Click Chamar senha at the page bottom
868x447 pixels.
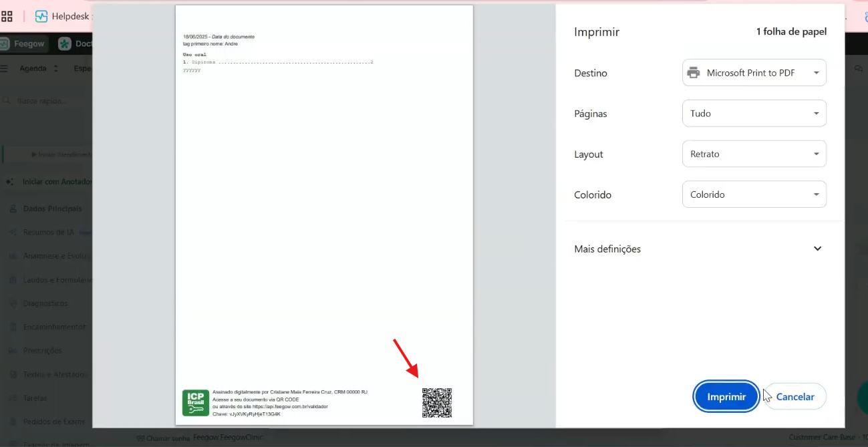pyautogui.click(x=163, y=438)
